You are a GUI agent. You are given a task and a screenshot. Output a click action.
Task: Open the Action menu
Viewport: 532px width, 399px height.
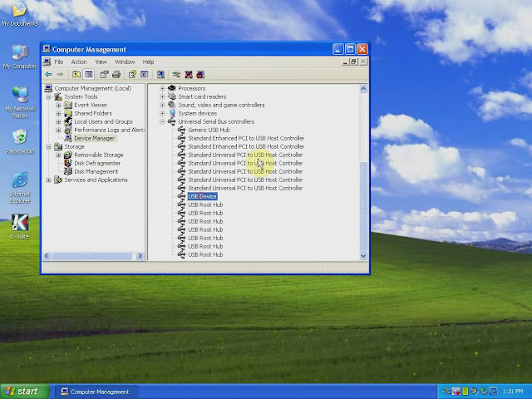(79, 62)
